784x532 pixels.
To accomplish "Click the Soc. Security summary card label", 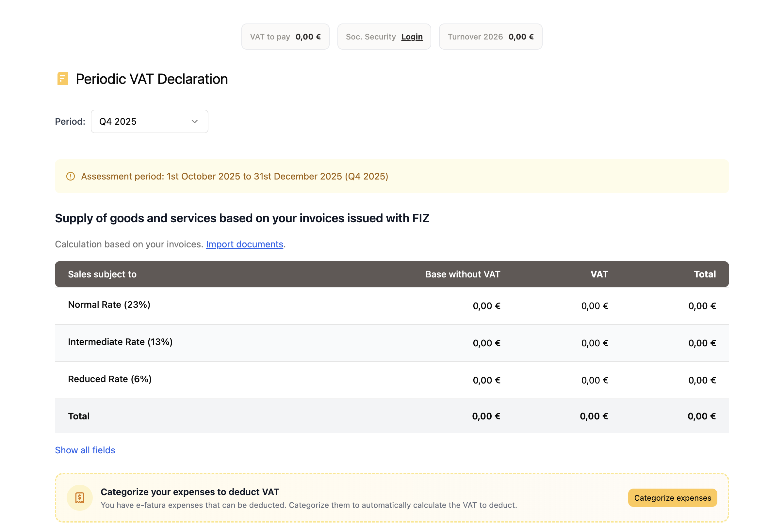I will [371, 37].
